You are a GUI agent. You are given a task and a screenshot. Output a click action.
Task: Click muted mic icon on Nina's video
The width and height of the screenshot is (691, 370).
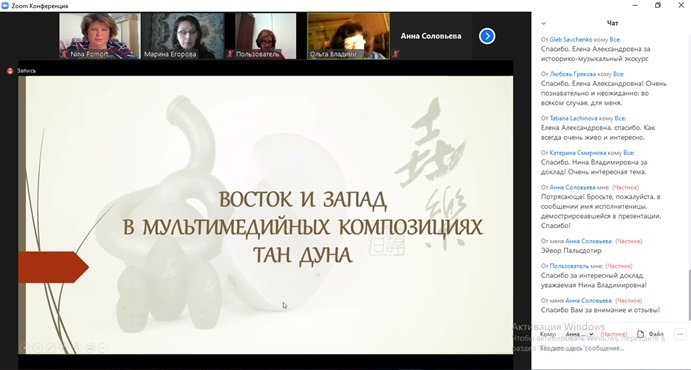65,54
